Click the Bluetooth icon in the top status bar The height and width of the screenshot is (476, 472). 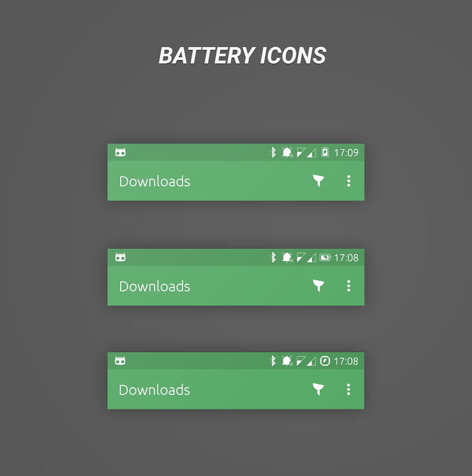(273, 152)
